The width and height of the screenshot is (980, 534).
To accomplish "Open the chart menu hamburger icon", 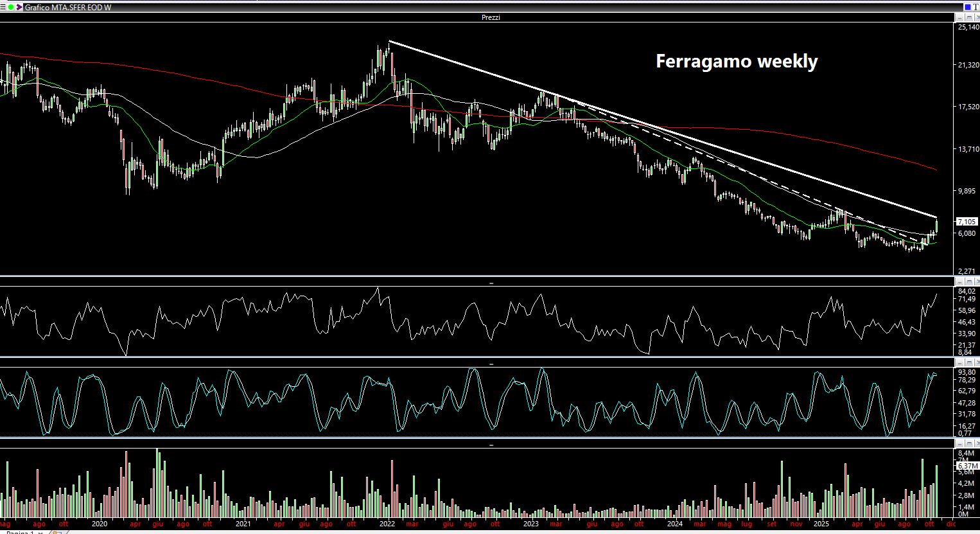I will (4, 7).
